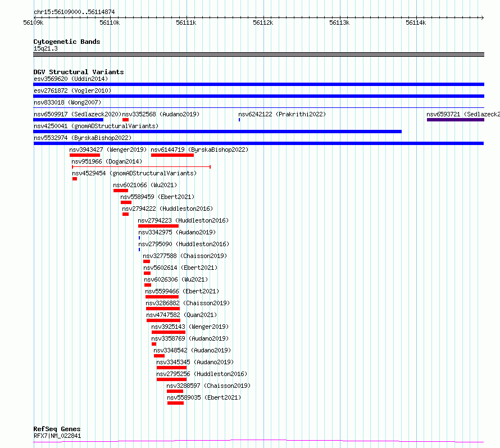This screenshot has height=448, width=500.
Task: Click the 56112k ruler position label
Action: [x=263, y=22]
